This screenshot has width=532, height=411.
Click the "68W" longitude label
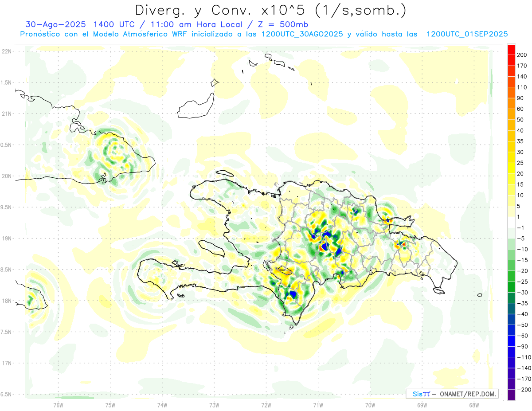pyautogui.click(x=474, y=405)
